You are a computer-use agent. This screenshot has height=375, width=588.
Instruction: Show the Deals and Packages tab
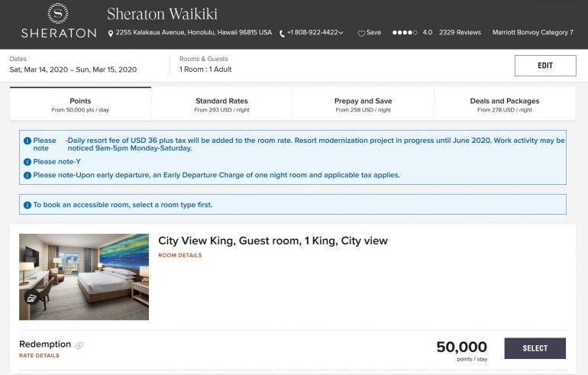[504, 105]
